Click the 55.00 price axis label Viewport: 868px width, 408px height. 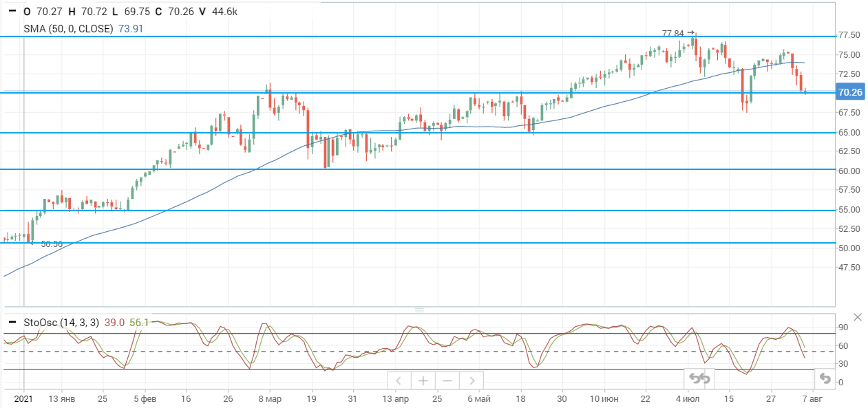851,209
